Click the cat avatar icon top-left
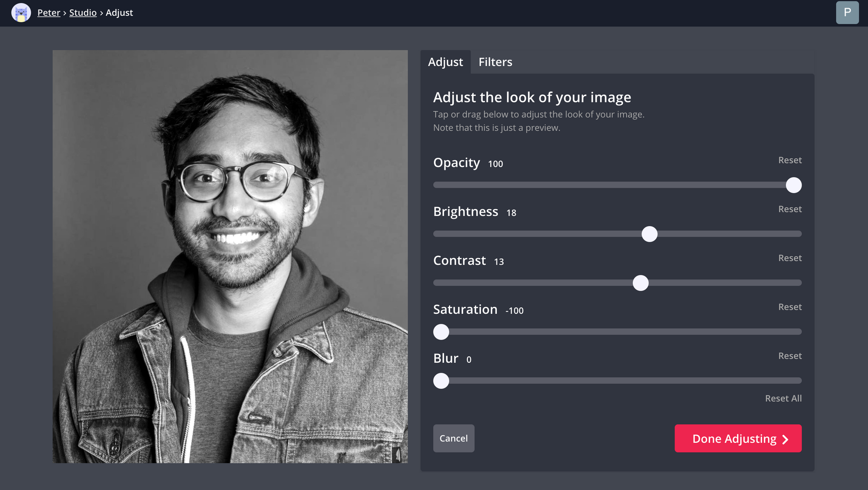Screen dimensions: 868x490 click(22, 13)
